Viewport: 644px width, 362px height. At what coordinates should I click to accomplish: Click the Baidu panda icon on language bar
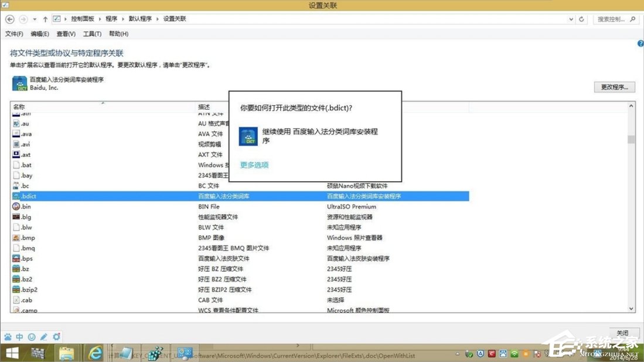(8, 337)
